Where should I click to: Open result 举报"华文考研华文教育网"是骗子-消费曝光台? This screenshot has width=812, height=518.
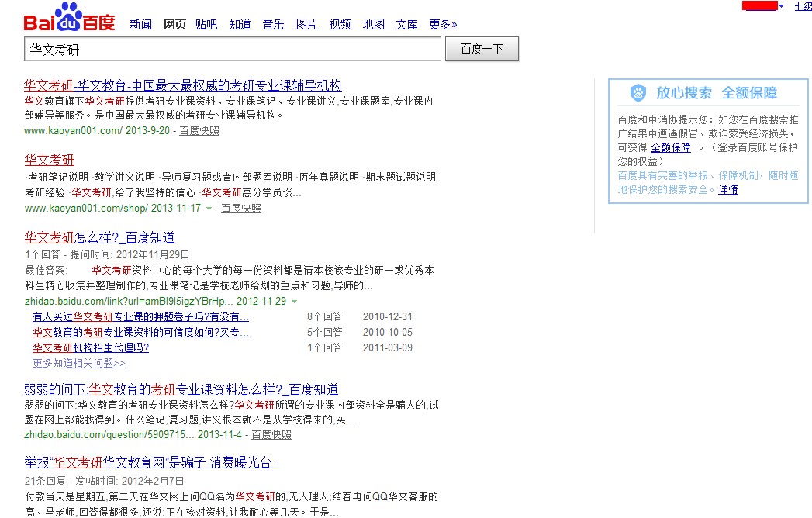tap(152, 462)
